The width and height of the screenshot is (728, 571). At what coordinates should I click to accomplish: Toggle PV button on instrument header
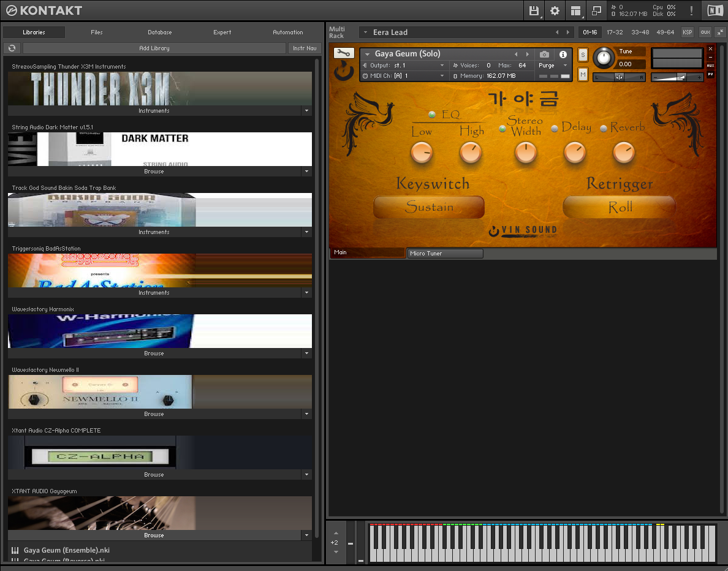pos(710,74)
